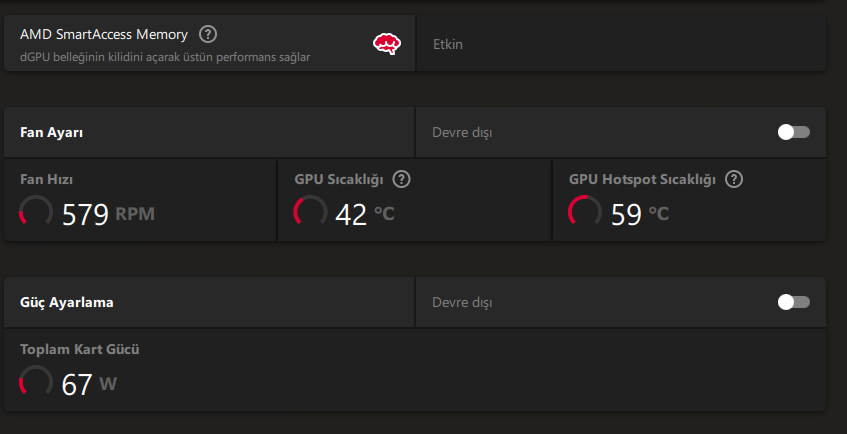This screenshot has height=434, width=847.
Task: Click the red brain SmartAccess Memory icon
Action: 387,44
